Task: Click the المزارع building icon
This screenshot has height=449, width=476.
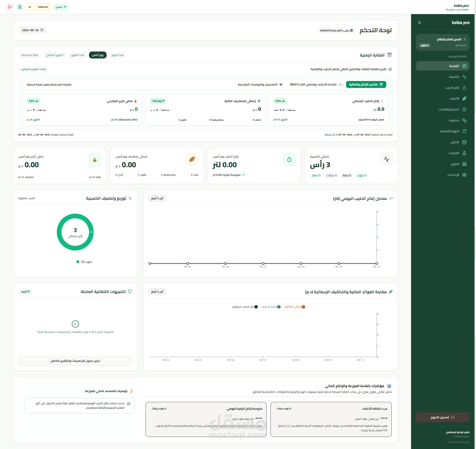Action: coord(464,164)
